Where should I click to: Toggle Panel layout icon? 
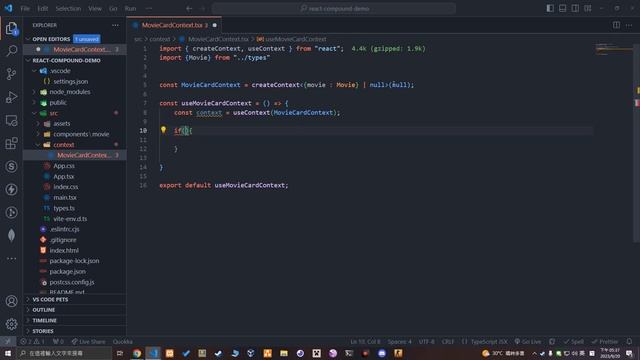[x=563, y=8]
